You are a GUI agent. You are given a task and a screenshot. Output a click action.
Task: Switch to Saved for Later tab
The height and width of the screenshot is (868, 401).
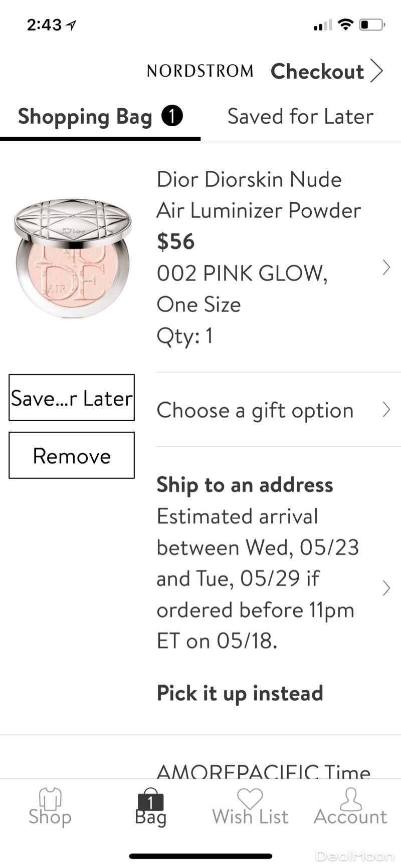tap(300, 117)
